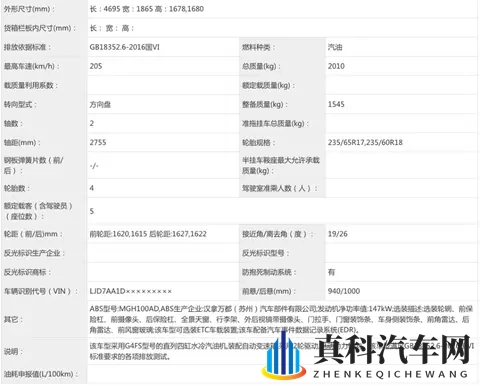Select the overhang value 940/1000
This screenshot has height=385, width=480.
pos(344,291)
